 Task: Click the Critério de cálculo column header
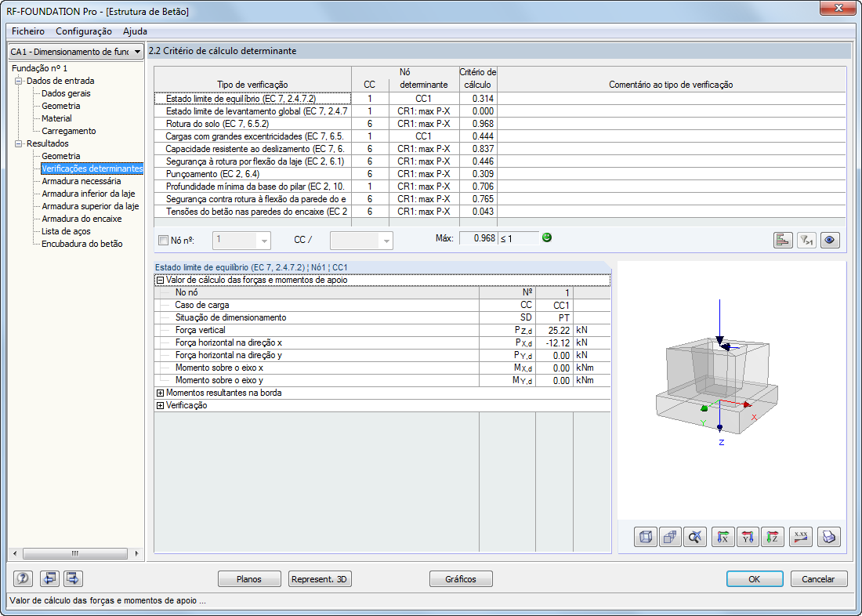click(x=478, y=78)
